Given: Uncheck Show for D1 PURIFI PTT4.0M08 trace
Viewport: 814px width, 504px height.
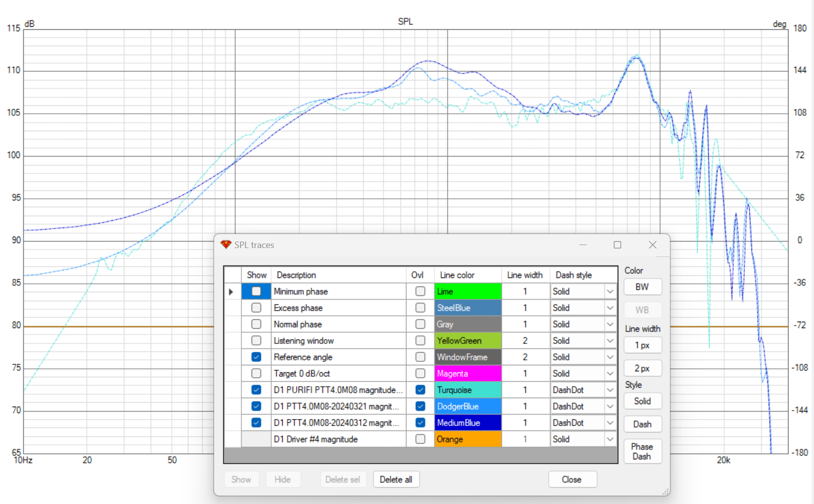Looking at the screenshot, I should [256, 390].
